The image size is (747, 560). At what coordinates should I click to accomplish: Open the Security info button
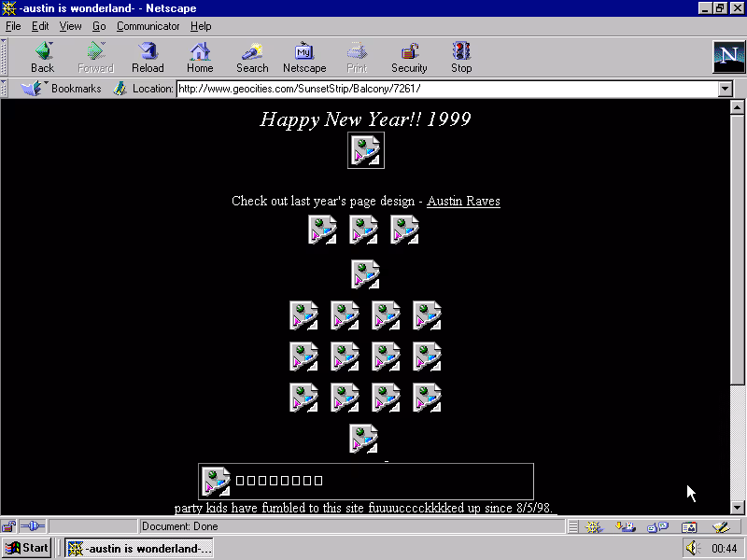coord(409,57)
